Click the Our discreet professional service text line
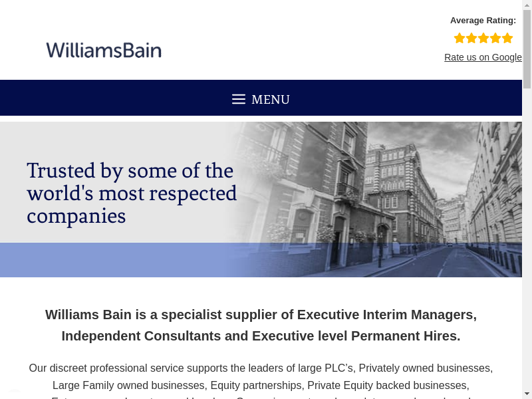 coord(261,368)
